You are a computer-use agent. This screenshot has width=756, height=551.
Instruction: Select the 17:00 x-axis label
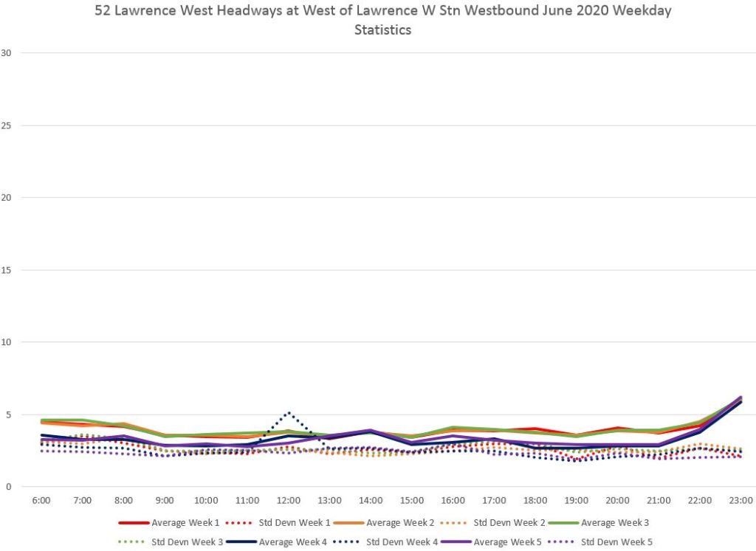point(495,500)
